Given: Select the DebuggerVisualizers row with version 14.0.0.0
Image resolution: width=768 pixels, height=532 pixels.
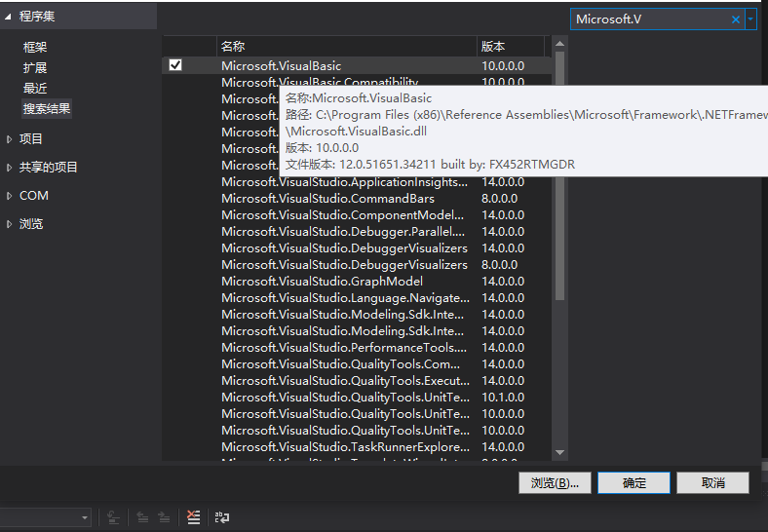Looking at the screenshot, I should (357, 248).
